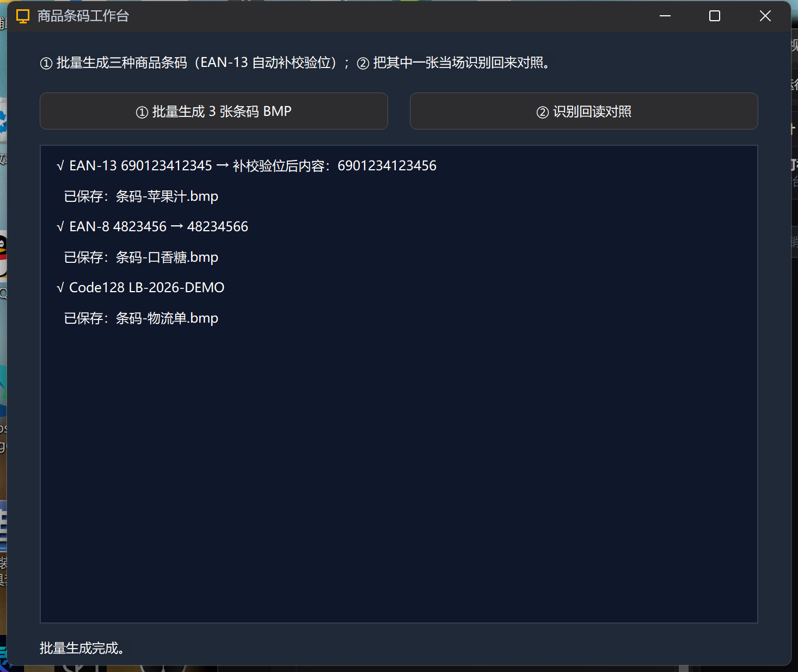Close the 商品条码工作台 window
Screen dimensions: 798x672
pos(765,16)
